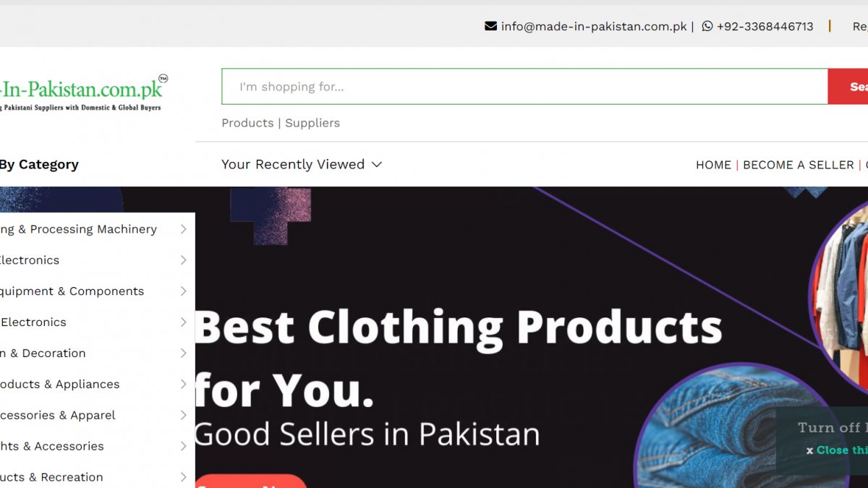Expand Equipment & Components category arrow
Viewport: 868px width, 488px height.
coord(184,291)
